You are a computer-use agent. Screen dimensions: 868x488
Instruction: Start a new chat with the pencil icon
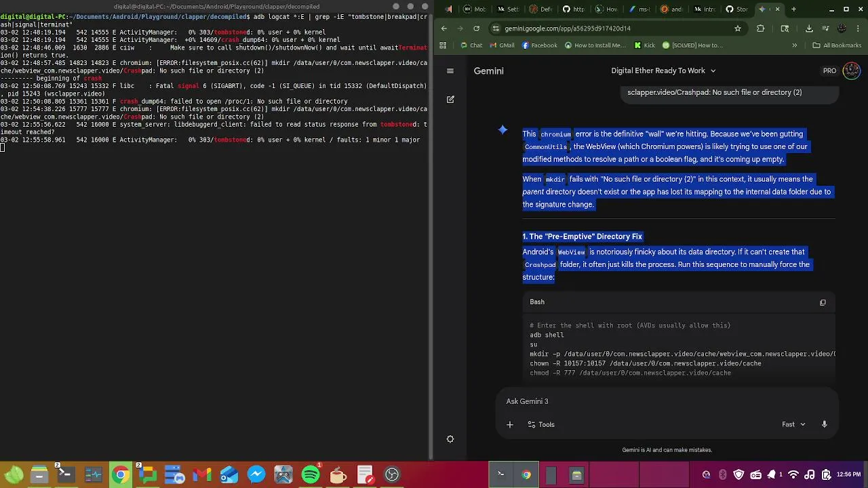tap(450, 100)
